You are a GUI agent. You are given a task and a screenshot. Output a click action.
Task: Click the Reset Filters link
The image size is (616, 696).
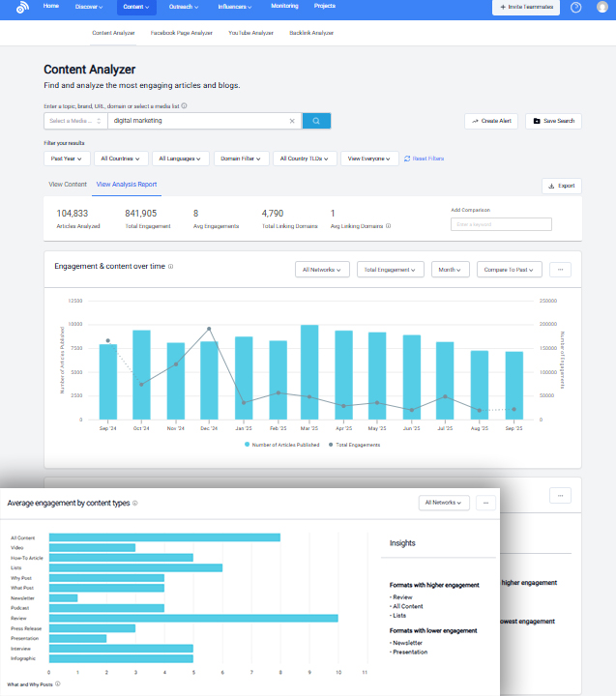(424, 158)
